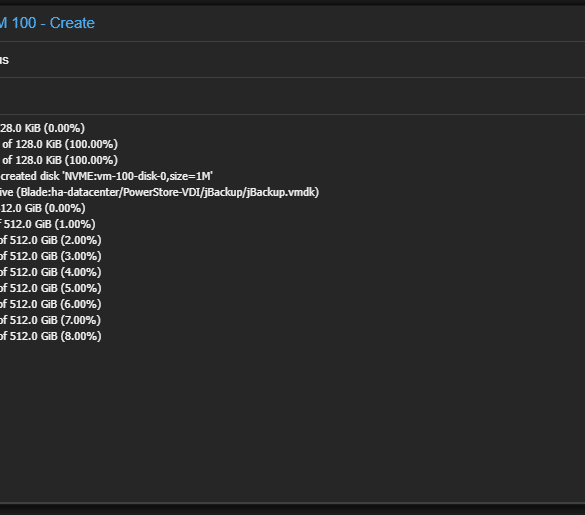This screenshot has width=585, height=515.
Task: Click the empty toolbar row beneath the Status tab
Action: tap(292, 96)
